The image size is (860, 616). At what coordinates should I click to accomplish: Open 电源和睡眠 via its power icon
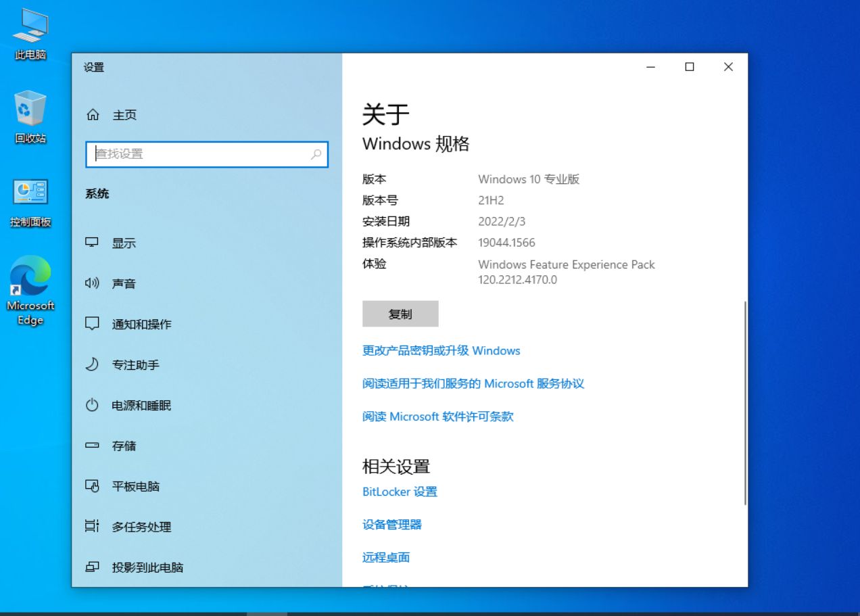[92, 405]
